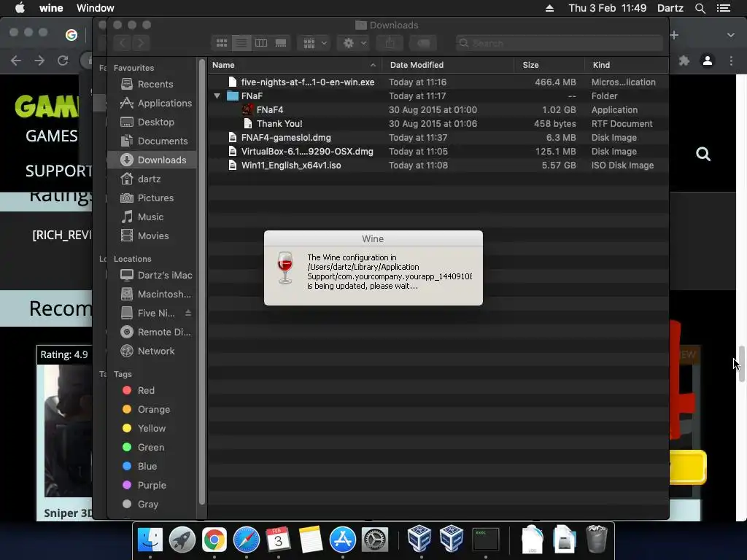
Task: Open the Finder action gear dropdown
Action: tap(354, 43)
